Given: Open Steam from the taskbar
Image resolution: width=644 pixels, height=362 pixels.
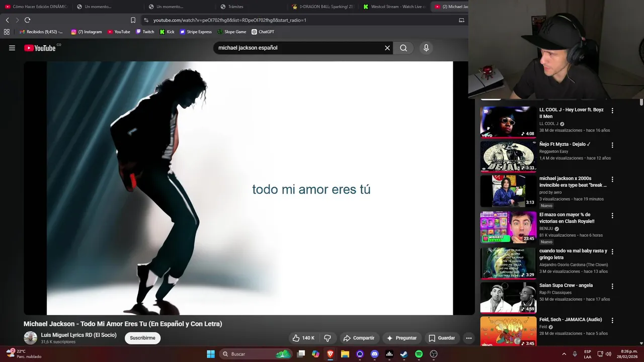Looking at the screenshot, I should point(404,354).
